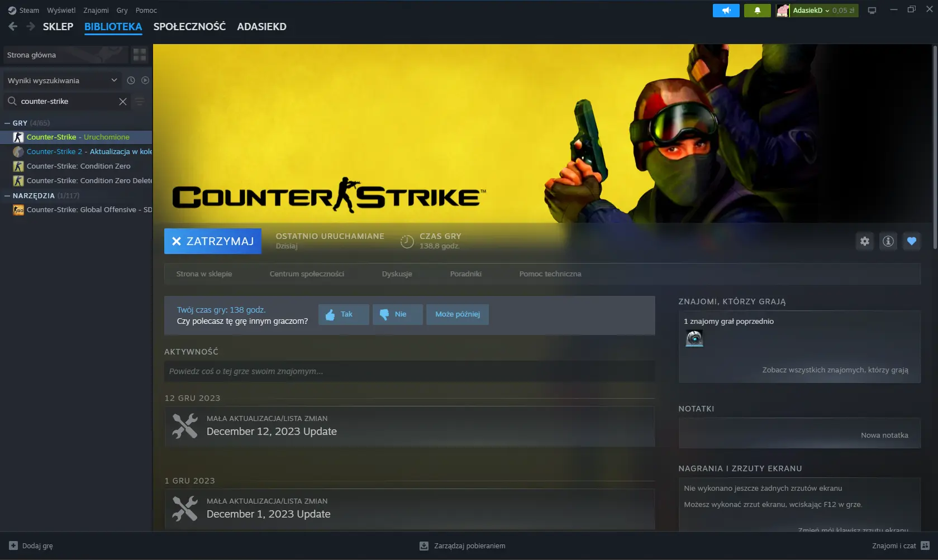Expand the AdasiekD account dropdown

[823, 11]
